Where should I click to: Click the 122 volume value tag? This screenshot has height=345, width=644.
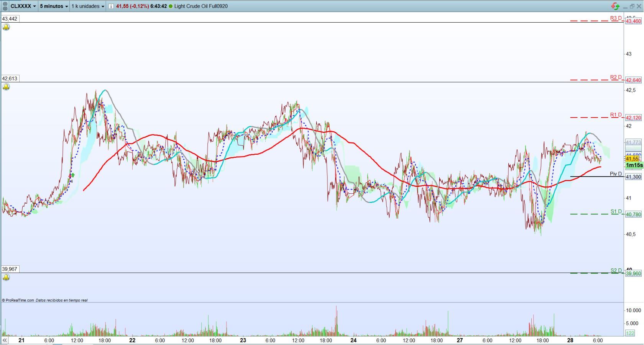pos(630,333)
